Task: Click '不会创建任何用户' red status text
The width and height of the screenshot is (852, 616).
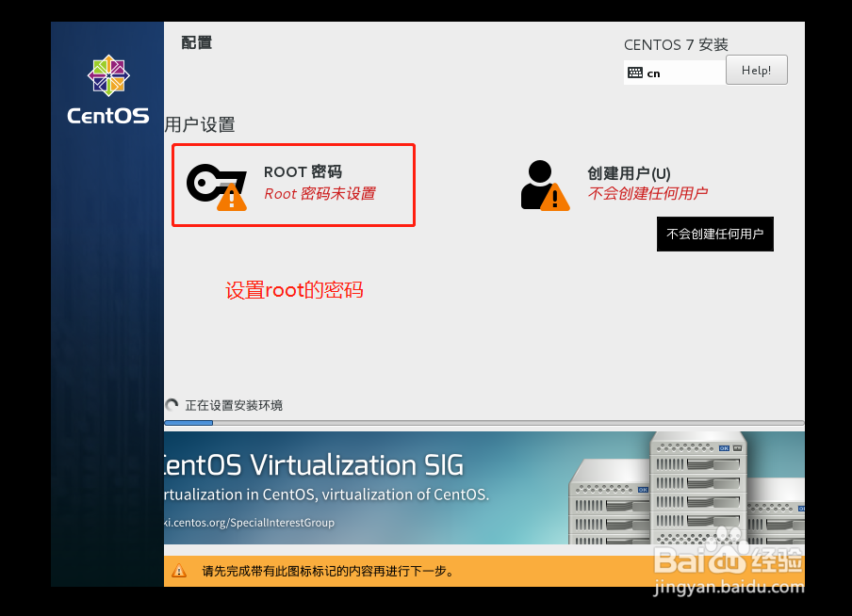Action: (647, 193)
